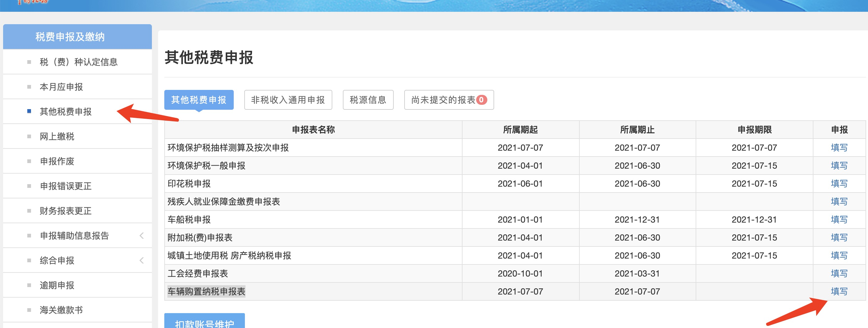Select 申报作废 from left menu
Screen dimensions: 868x328
click(57, 161)
